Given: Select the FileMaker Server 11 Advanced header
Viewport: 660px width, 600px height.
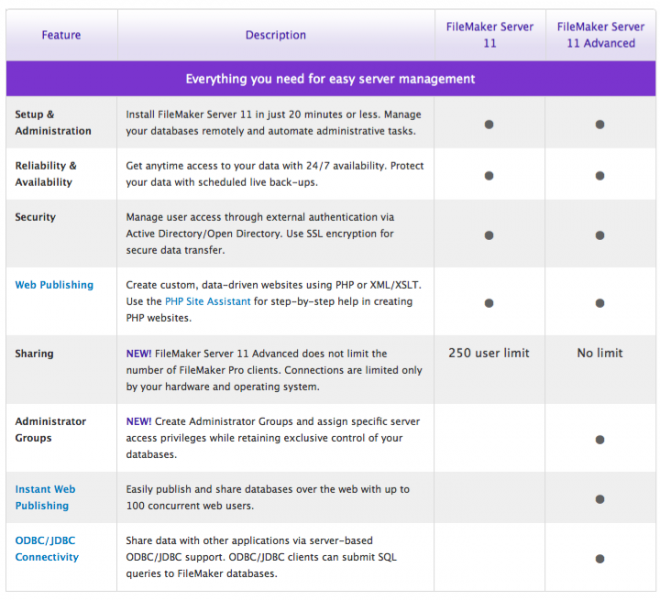Looking at the screenshot, I should point(600,35).
